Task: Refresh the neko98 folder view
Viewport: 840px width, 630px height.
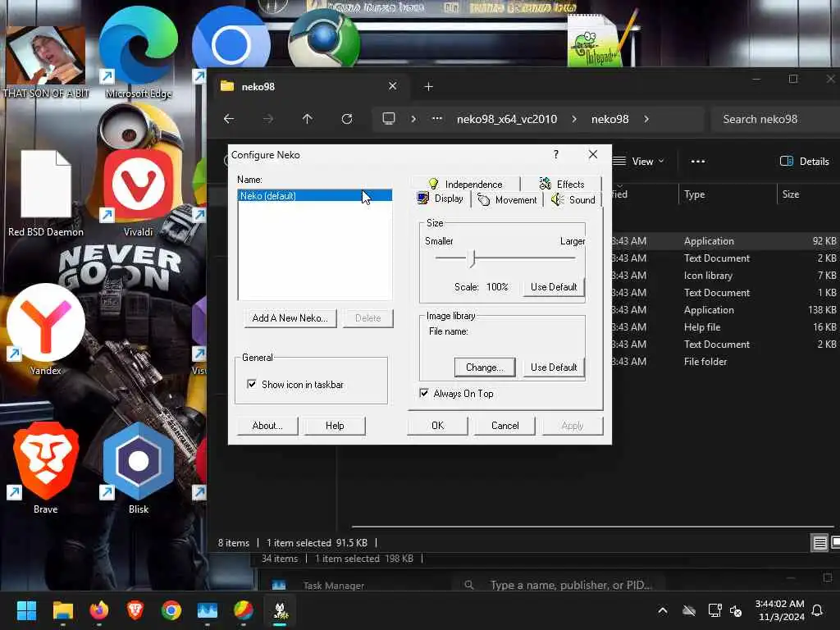Action: pos(347,119)
